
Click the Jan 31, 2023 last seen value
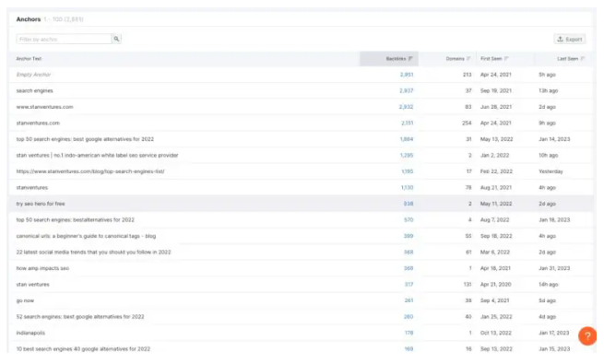pos(554,268)
